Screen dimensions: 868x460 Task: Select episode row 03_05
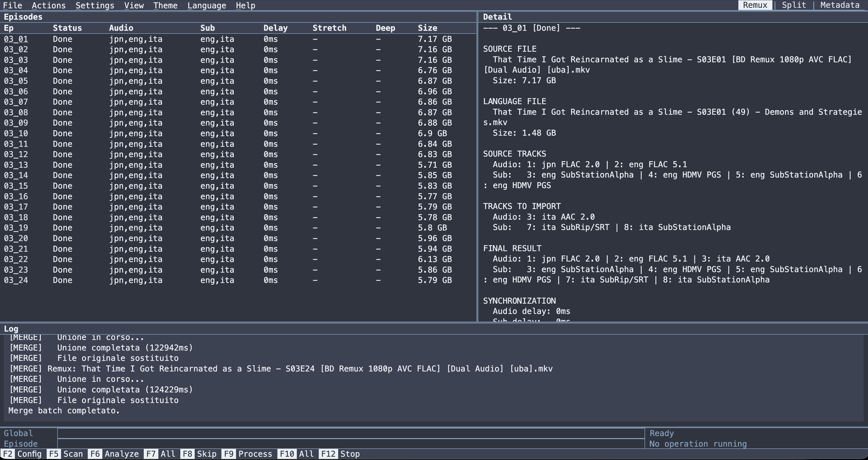point(238,81)
